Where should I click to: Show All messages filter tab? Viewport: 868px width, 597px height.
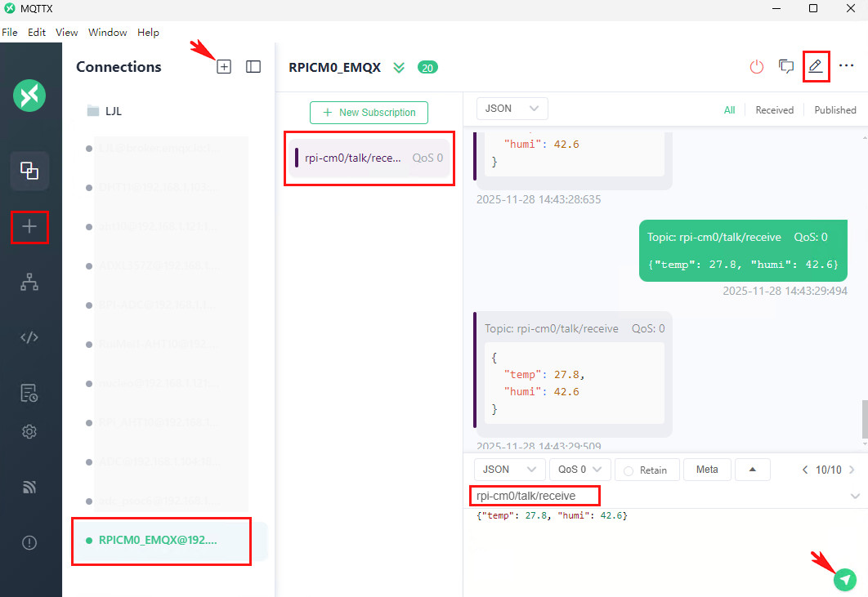click(729, 110)
